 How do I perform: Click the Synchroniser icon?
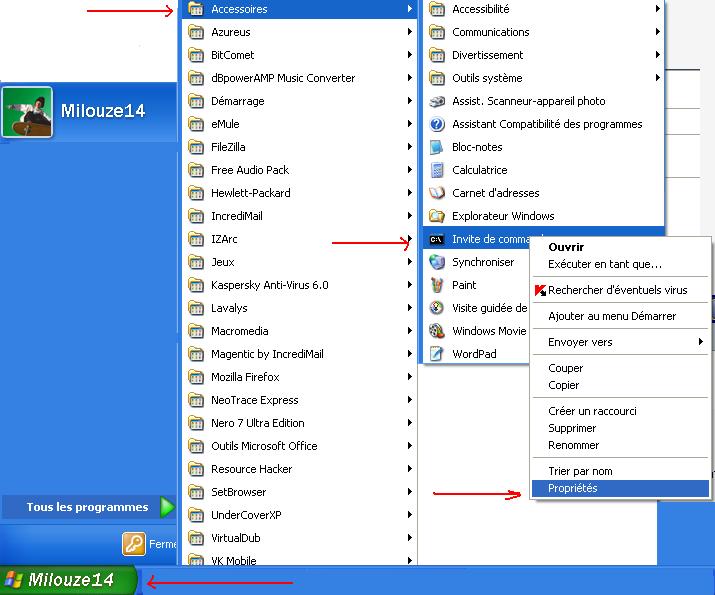click(436, 262)
